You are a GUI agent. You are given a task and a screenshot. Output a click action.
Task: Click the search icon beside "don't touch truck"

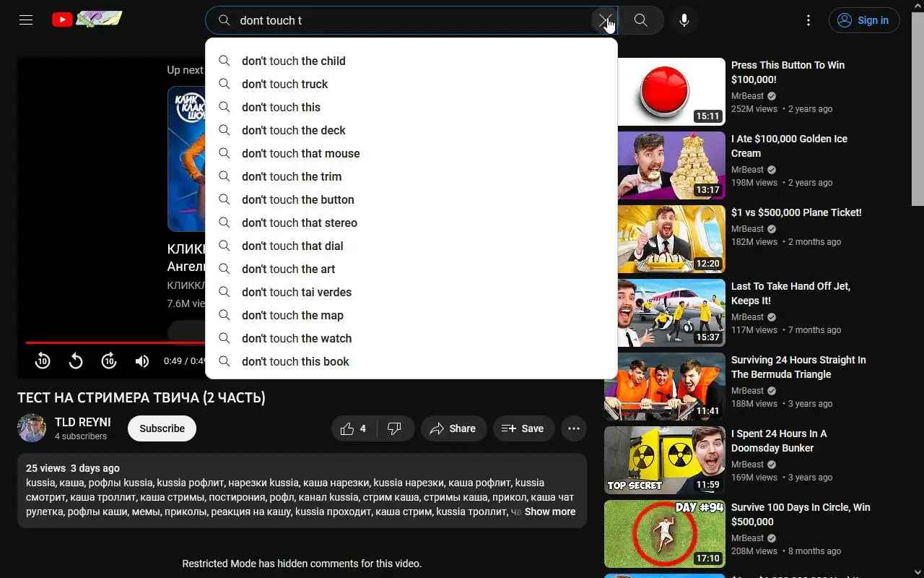coord(225,84)
